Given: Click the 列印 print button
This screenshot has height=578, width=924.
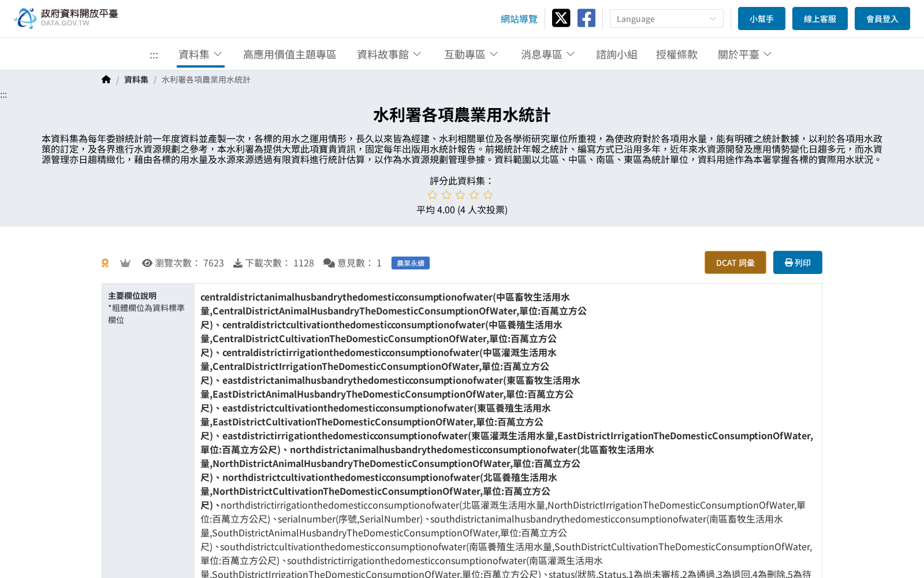Looking at the screenshot, I should click(x=798, y=262).
